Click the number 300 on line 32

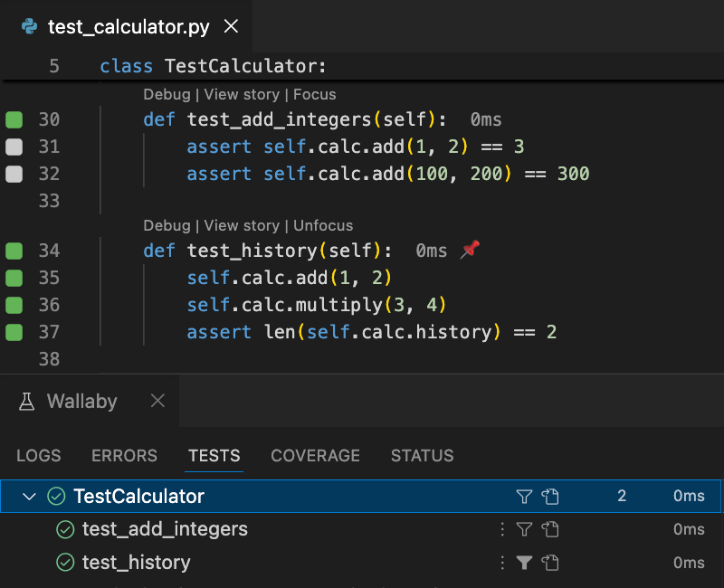pos(573,174)
